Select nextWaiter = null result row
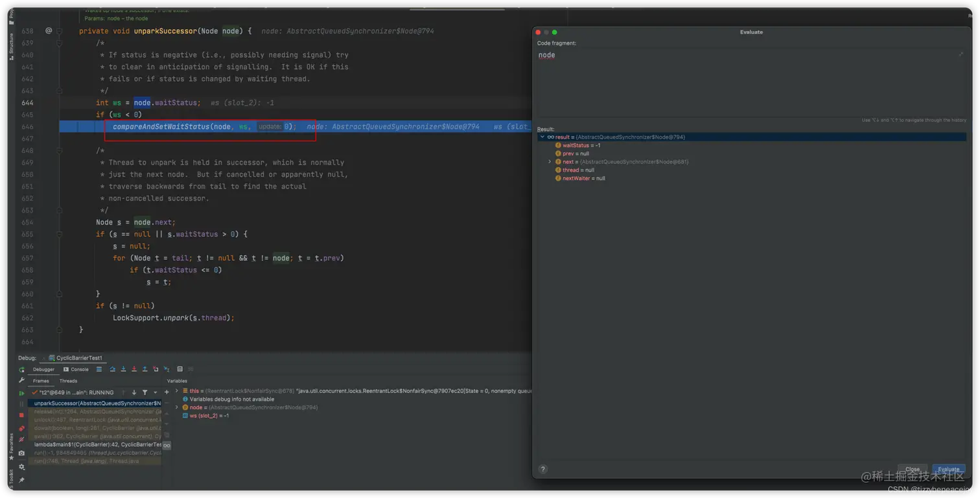Image resolution: width=980 pixels, height=498 pixels. pos(580,178)
